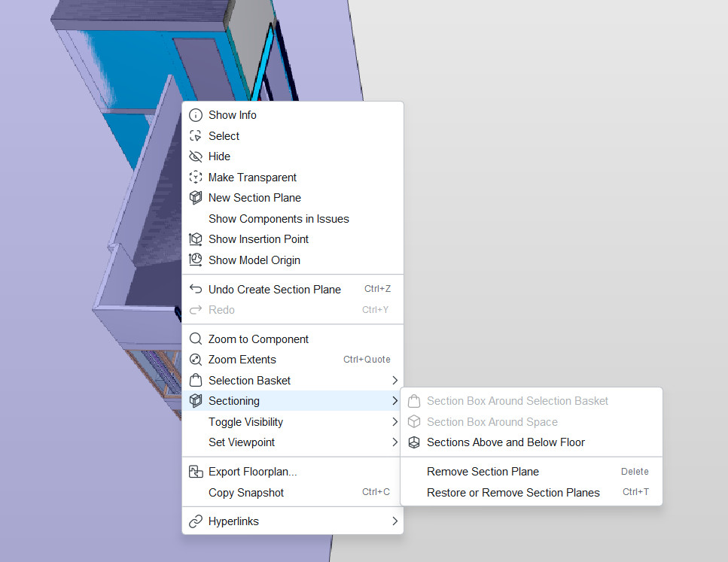
Task: Choose Show Components in Issues
Action: pos(279,219)
